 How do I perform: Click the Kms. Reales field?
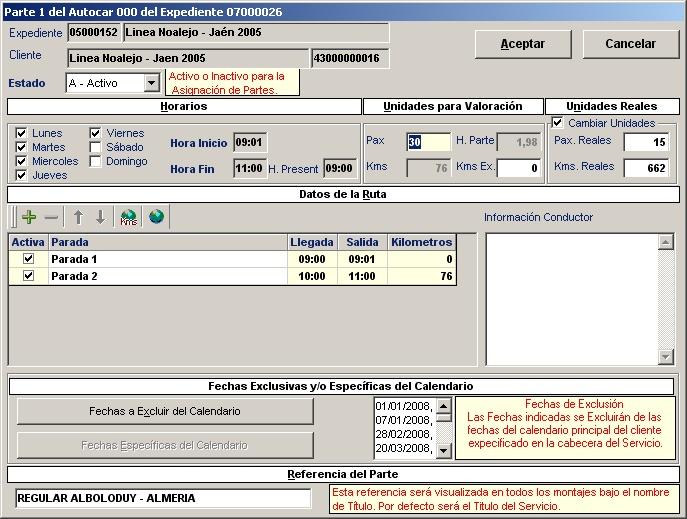(646, 168)
